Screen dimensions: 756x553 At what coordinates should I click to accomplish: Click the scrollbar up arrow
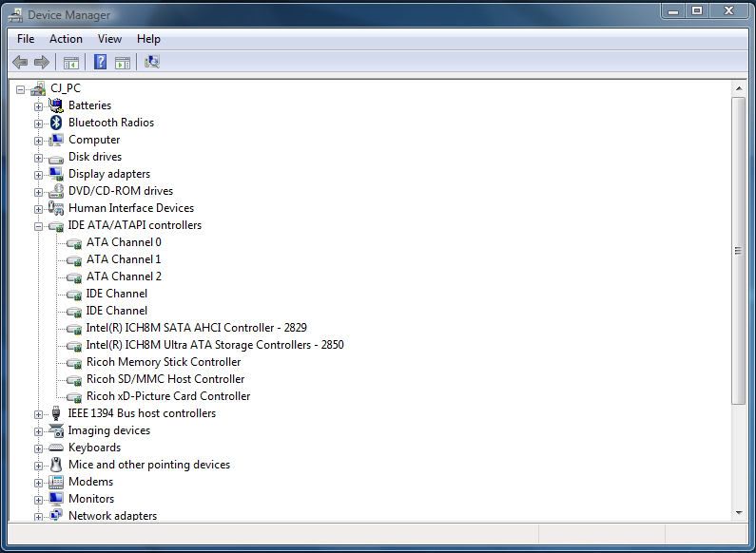click(x=739, y=88)
